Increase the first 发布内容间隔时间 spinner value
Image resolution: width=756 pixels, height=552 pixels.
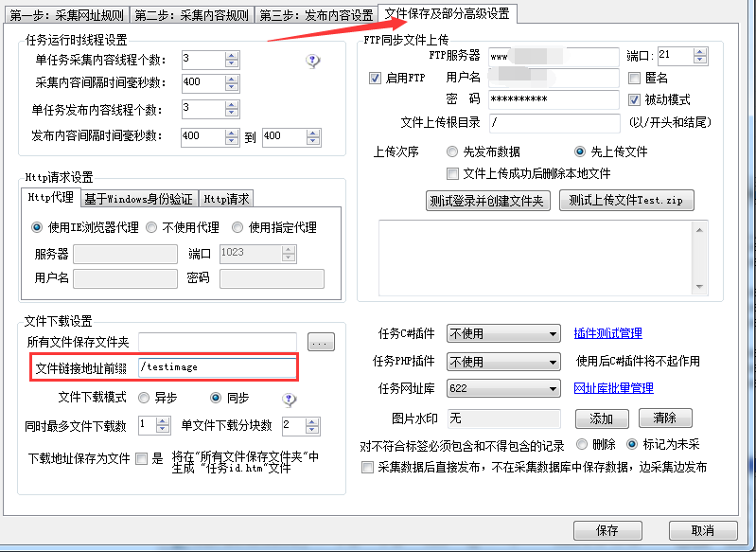pyautogui.click(x=232, y=134)
